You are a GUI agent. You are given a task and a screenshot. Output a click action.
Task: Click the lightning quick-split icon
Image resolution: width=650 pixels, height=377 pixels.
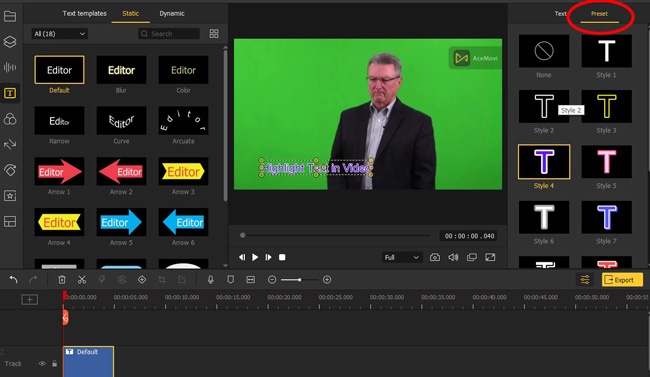(102, 280)
